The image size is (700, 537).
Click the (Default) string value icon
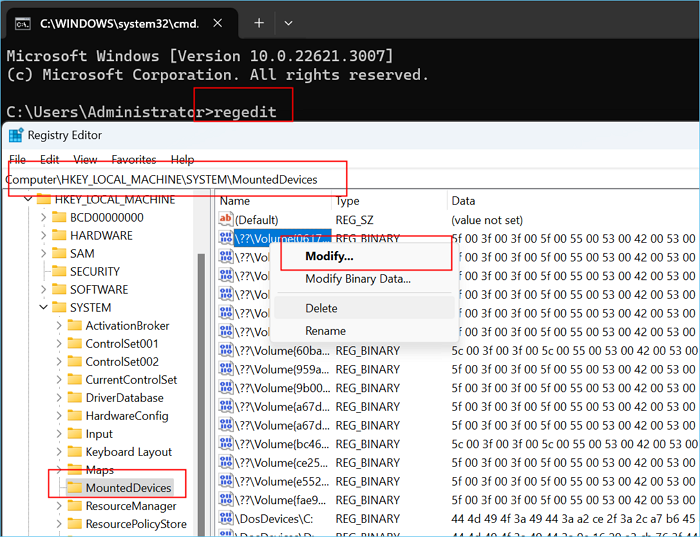click(225, 220)
